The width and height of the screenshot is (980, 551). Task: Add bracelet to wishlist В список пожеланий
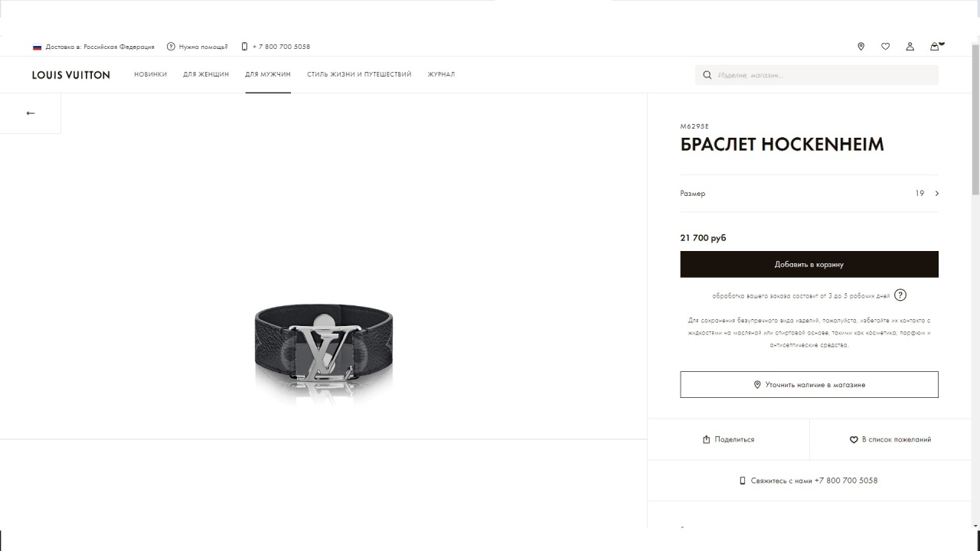890,439
